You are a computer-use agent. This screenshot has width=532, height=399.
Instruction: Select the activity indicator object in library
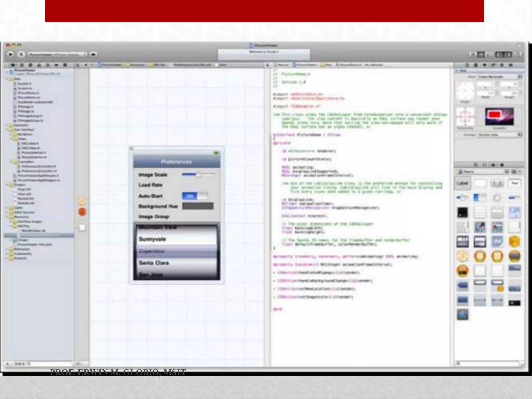tap(497, 198)
